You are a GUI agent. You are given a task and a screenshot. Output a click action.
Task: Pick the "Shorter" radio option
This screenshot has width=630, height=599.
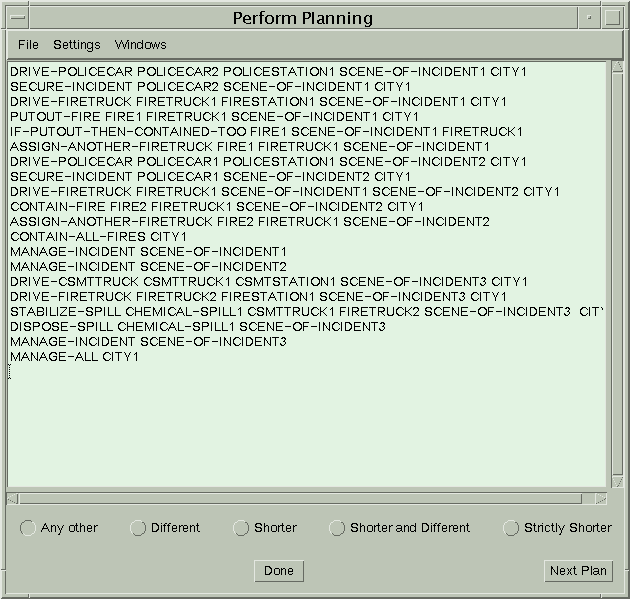pos(241,528)
